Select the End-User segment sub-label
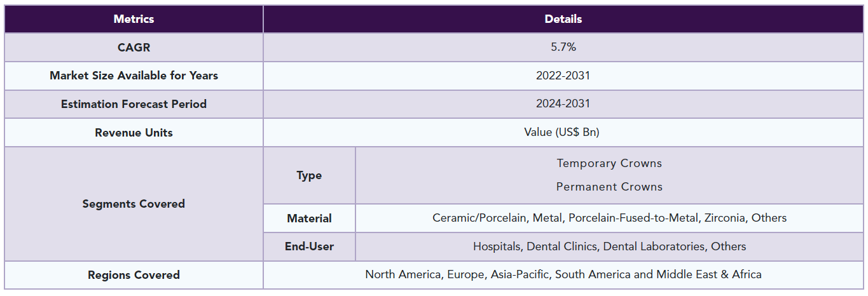 (x=309, y=246)
